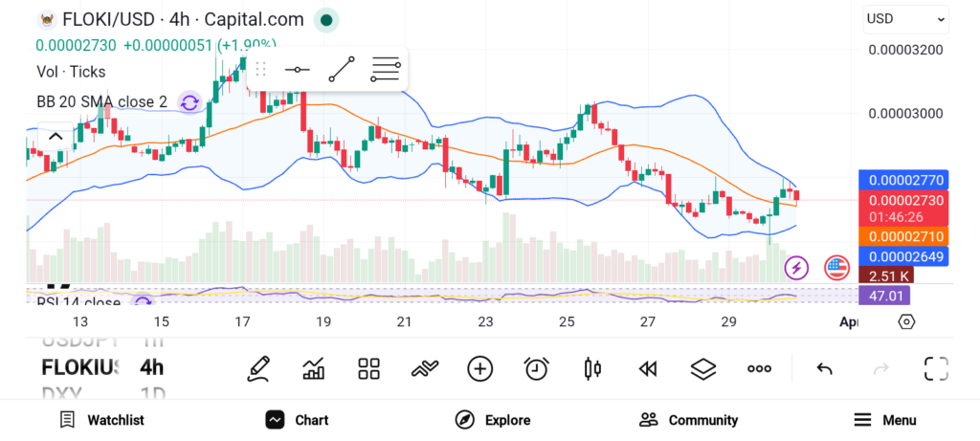The width and height of the screenshot is (980, 441).
Task: Select the trend line drawing tool
Action: coord(341,70)
